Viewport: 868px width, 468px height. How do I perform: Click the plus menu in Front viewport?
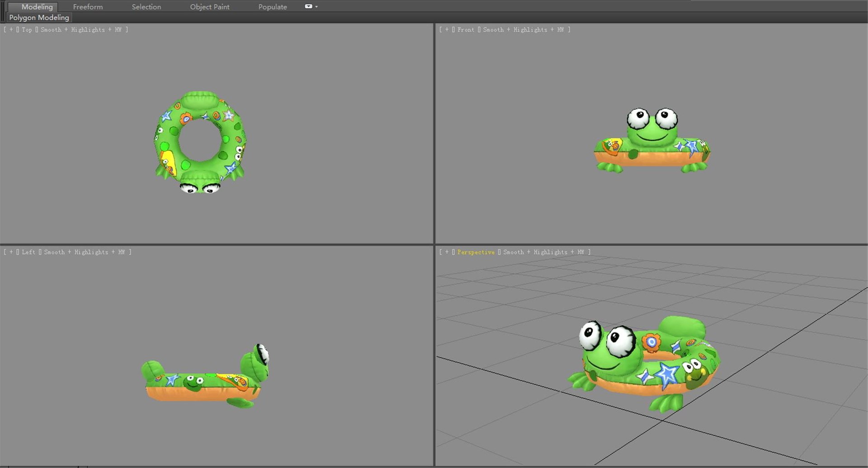tap(447, 29)
